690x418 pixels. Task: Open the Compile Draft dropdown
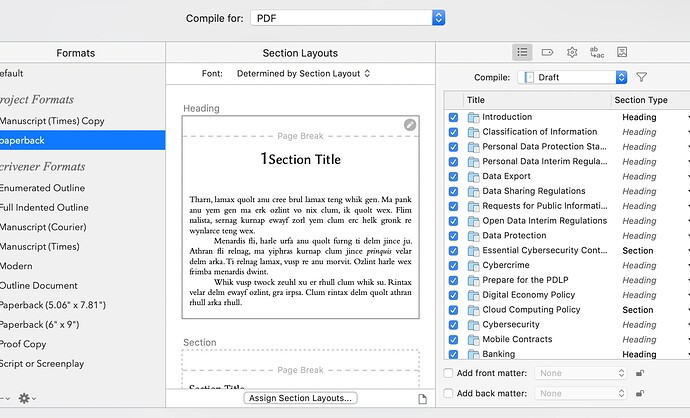[x=572, y=77]
